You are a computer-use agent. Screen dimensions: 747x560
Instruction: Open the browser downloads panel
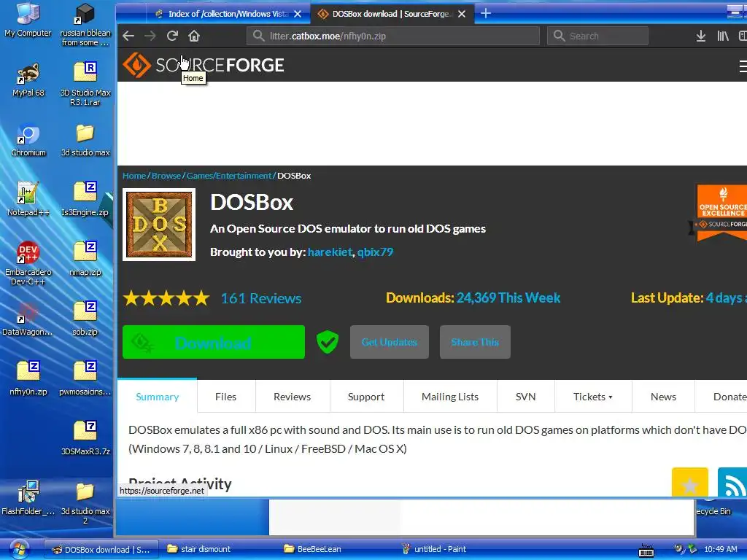(701, 36)
